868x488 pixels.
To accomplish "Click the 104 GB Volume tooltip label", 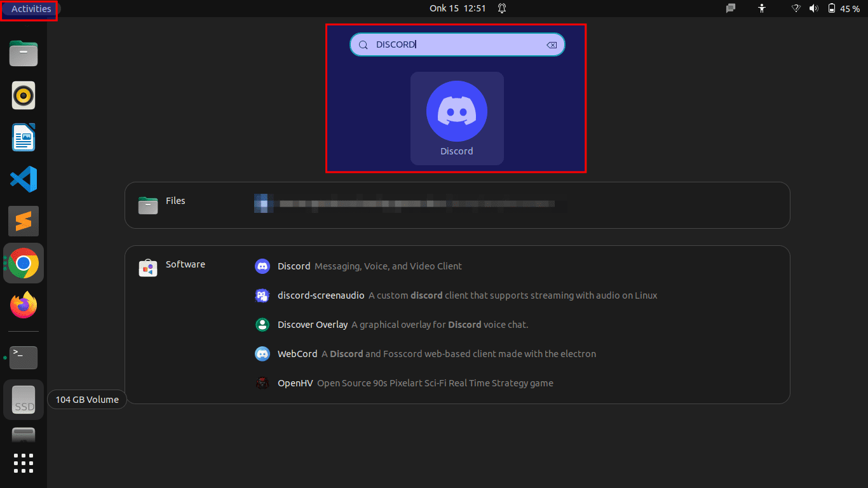I will point(87,400).
